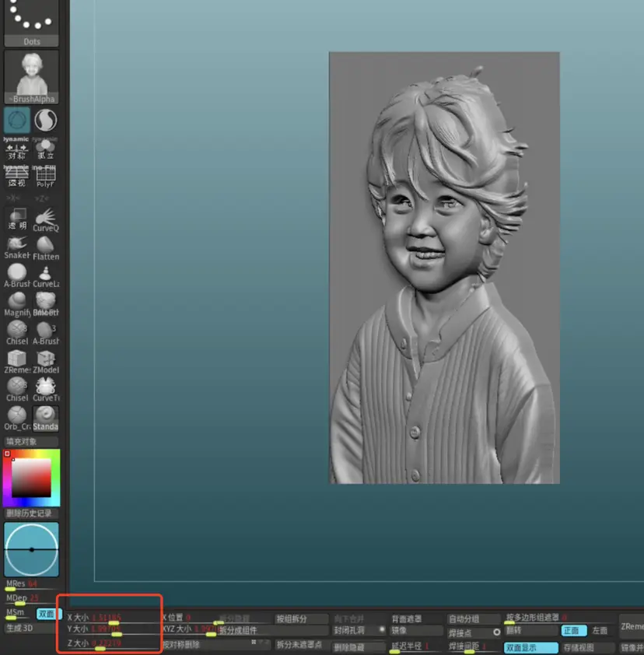Toggle the 双面 button near MSm
Viewport: 644px width, 655px height.
[x=47, y=614]
